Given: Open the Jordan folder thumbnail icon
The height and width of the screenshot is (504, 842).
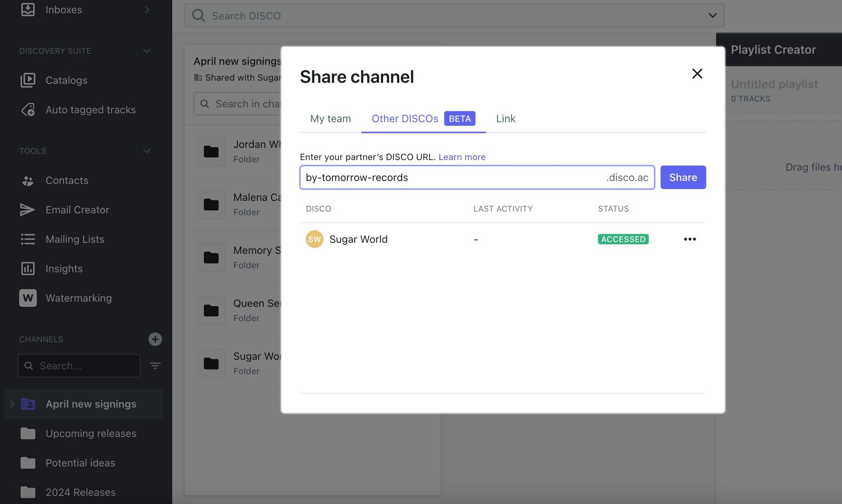Looking at the screenshot, I should pos(211,151).
